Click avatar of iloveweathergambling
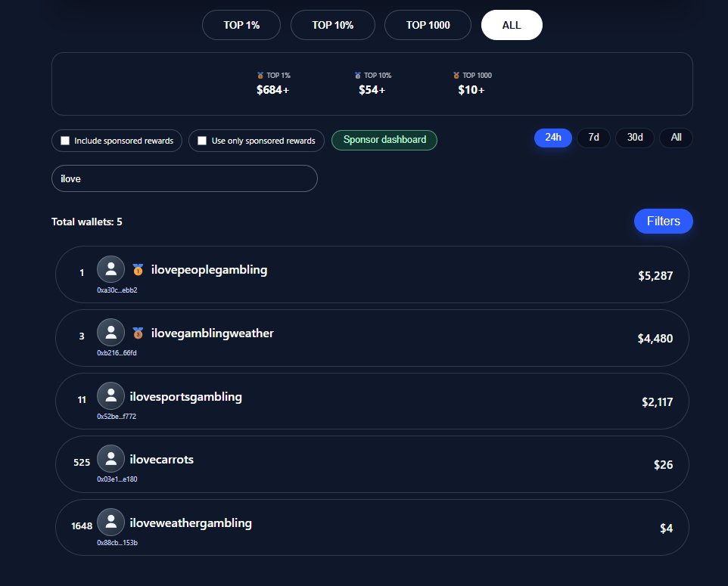This screenshot has height=586, width=728. coord(110,522)
